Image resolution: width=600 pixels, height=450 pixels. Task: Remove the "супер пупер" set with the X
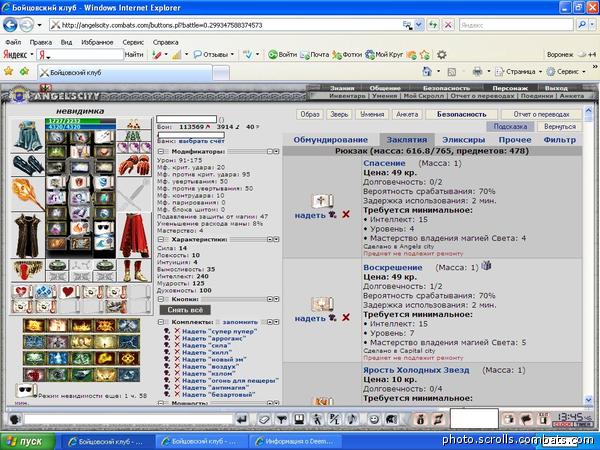(x=177, y=331)
